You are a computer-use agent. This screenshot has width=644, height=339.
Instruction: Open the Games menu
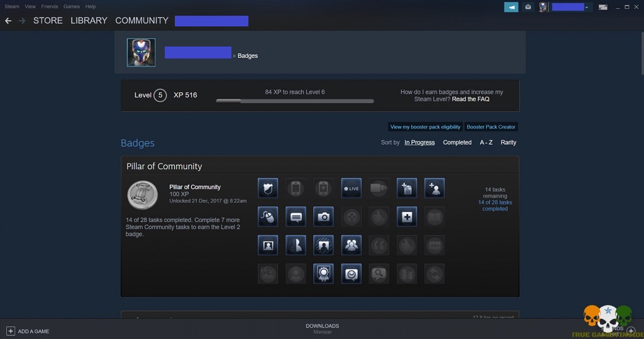72,6
